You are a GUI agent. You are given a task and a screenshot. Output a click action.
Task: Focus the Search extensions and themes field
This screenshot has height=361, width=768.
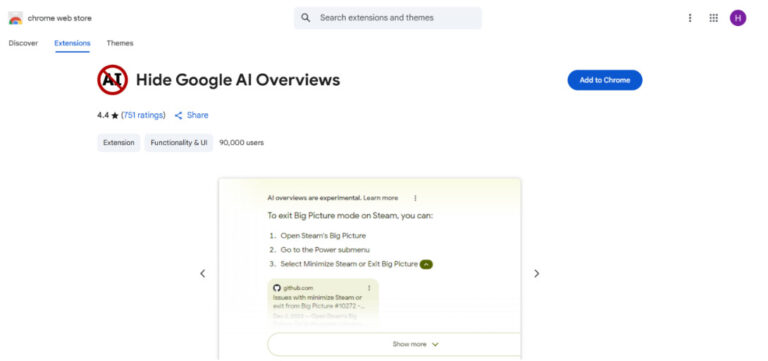click(x=387, y=18)
